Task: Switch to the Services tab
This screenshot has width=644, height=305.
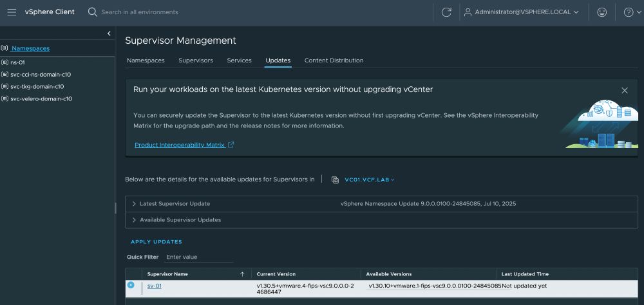Action: (x=239, y=60)
